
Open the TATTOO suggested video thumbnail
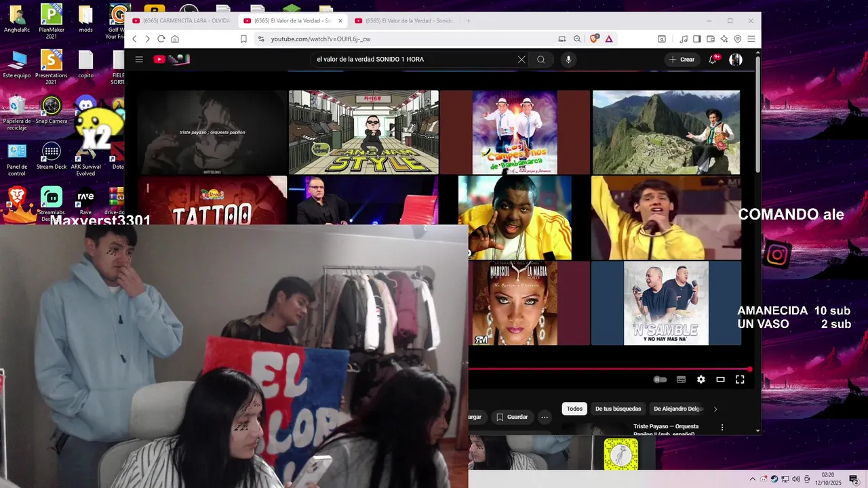pyautogui.click(x=212, y=201)
